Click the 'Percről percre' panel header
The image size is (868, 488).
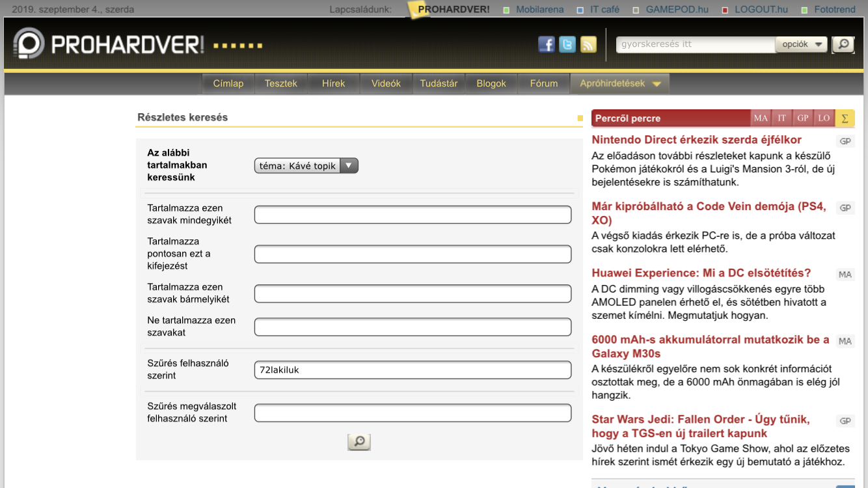(671, 118)
